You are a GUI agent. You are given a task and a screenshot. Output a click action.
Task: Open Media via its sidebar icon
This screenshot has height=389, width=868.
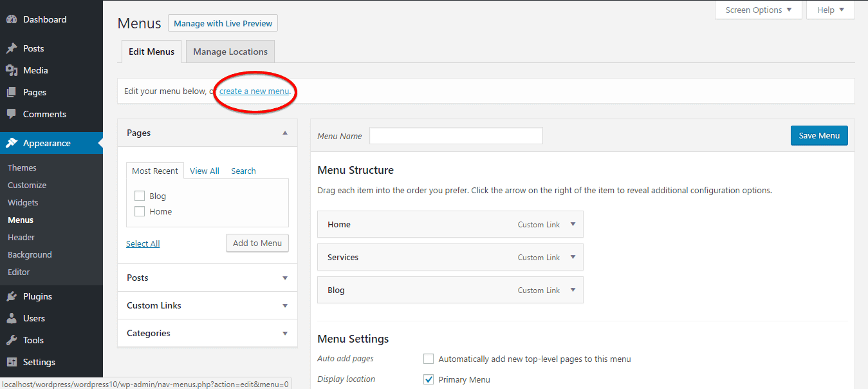click(12, 71)
